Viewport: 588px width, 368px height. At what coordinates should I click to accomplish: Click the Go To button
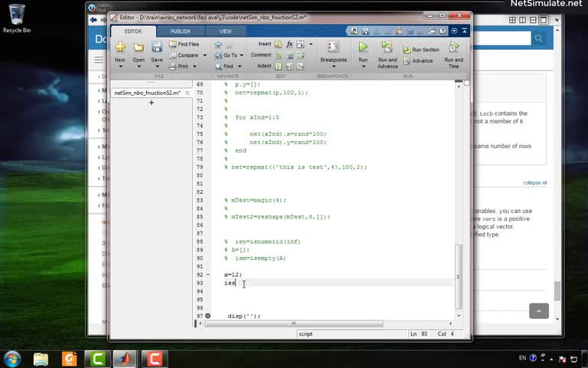(226, 55)
